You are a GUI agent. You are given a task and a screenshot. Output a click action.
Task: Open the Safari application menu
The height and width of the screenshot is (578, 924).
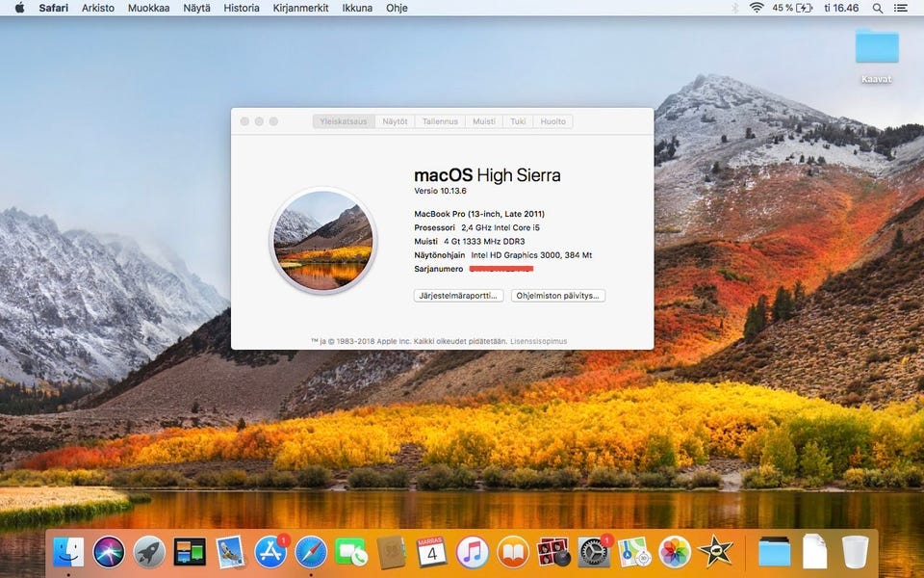point(54,8)
